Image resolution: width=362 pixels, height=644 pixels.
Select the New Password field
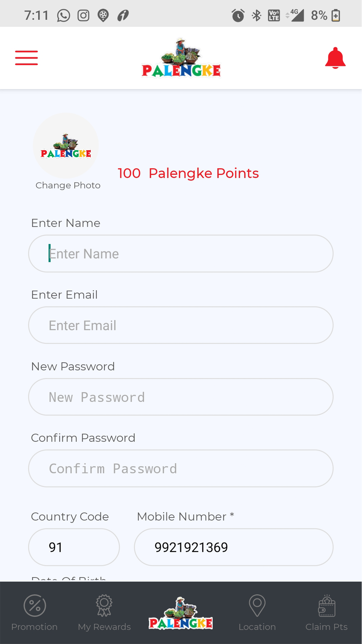click(x=181, y=397)
